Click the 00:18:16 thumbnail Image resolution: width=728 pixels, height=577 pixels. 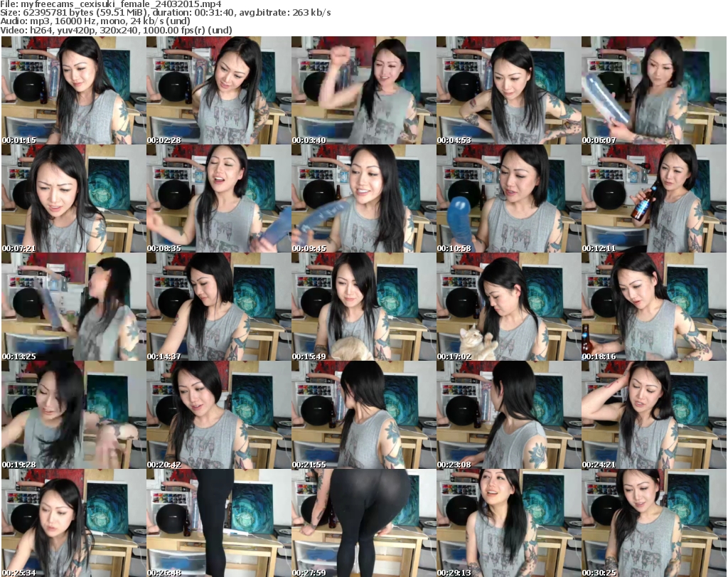click(x=654, y=307)
